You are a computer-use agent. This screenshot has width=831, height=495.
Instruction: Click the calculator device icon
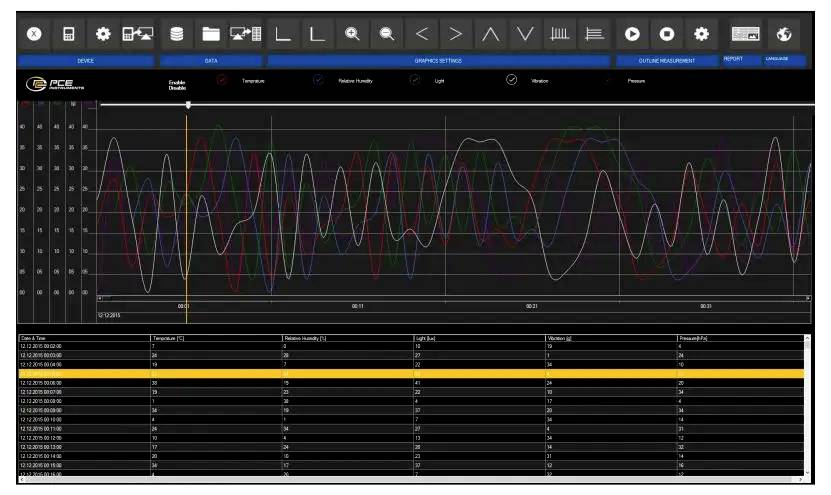[x=69, y=34]
